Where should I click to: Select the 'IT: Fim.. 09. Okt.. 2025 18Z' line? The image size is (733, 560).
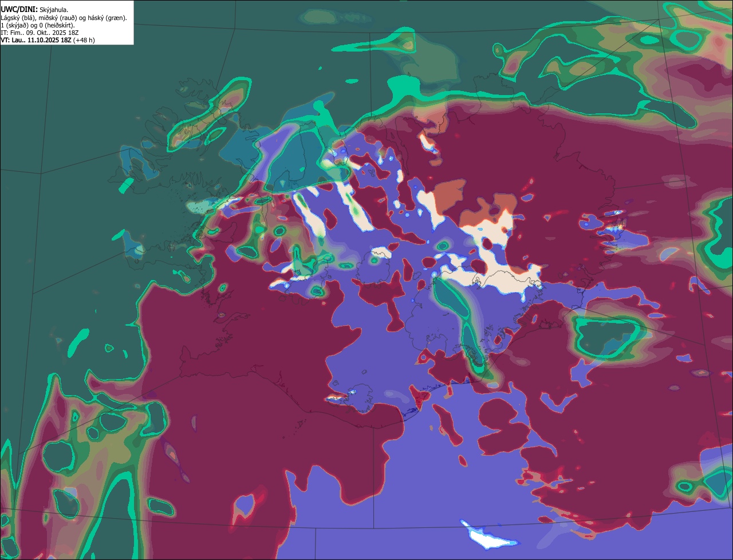[40, 33]
